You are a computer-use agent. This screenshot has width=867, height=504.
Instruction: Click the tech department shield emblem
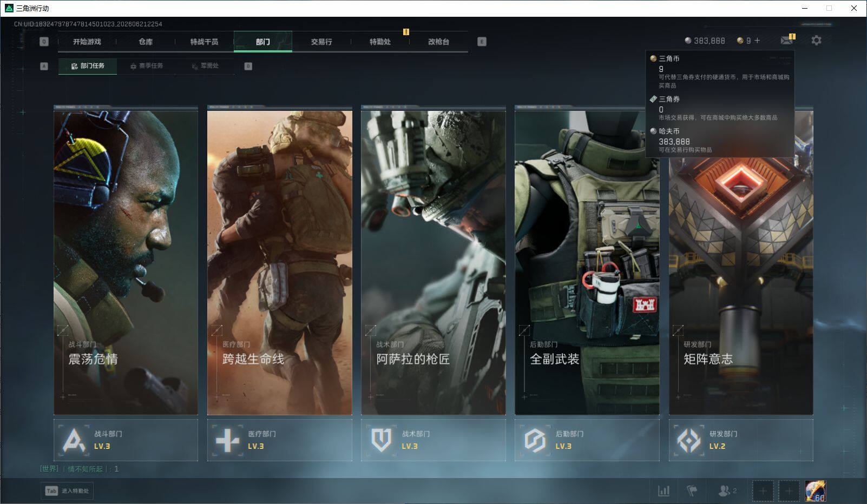pyautogui.click(x=382, y=440)
